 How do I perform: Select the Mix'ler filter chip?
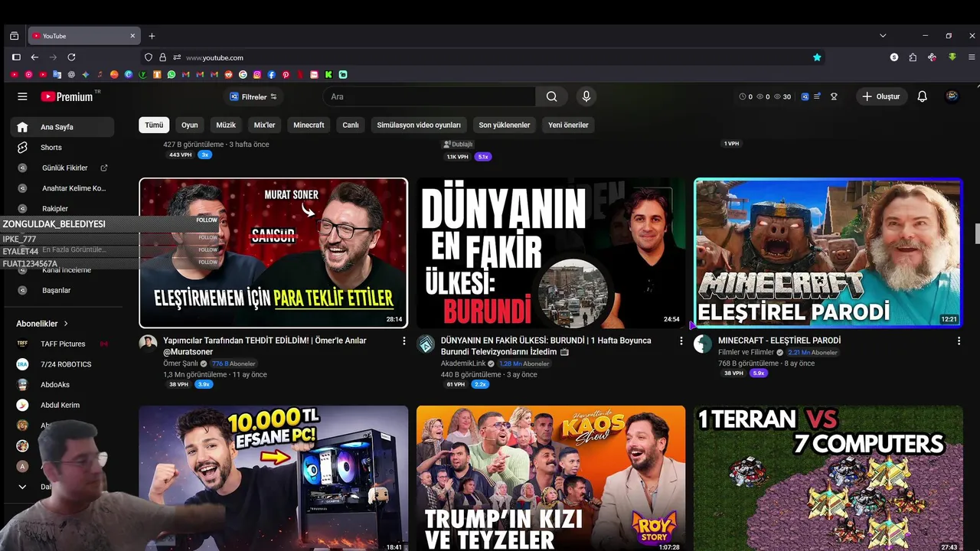(264, 125)
